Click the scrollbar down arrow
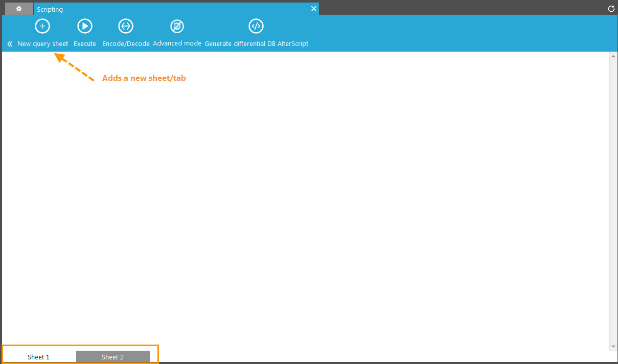 [x=613, y=347]
